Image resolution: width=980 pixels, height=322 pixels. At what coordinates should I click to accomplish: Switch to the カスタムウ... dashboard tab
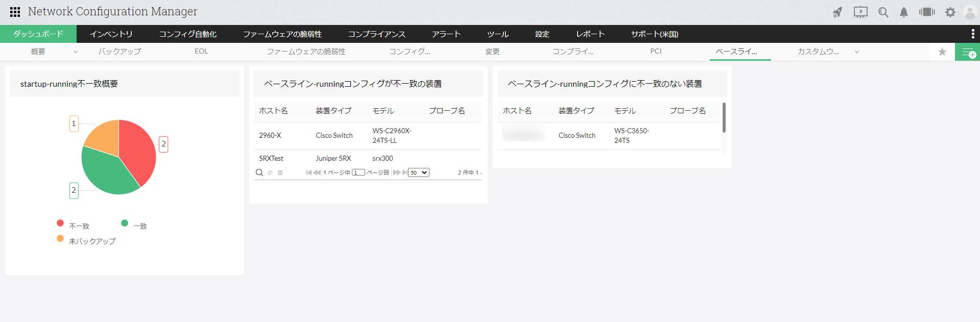pos(818,52)
